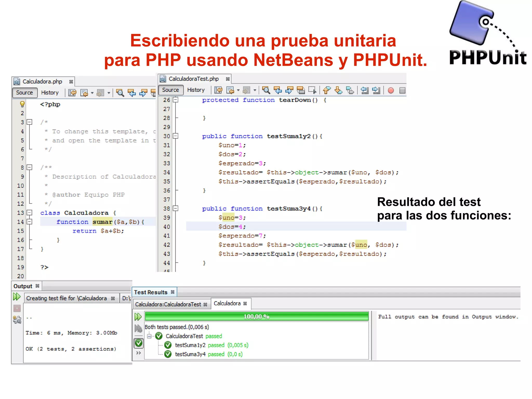Toggle Show Passed filter in Test Results

click(139, 343)
